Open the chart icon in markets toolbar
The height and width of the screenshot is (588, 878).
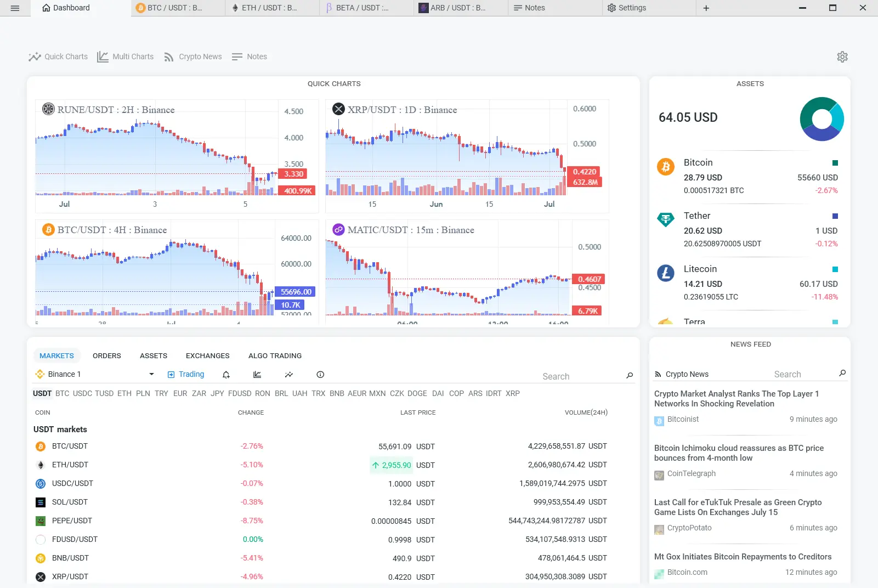tap(257, 375)
